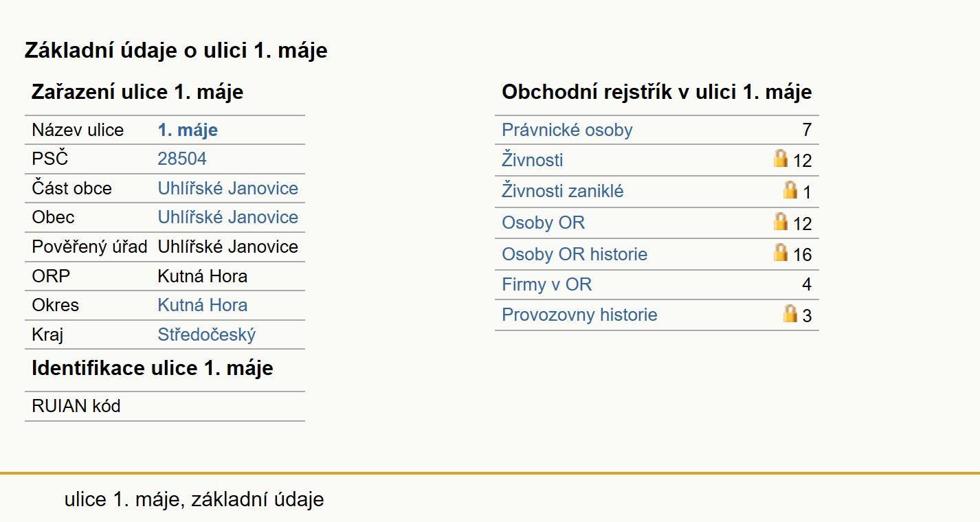Open postal code 28504 link
The height and width of the screenshot is (522, 980).
(x=182, y=159)
